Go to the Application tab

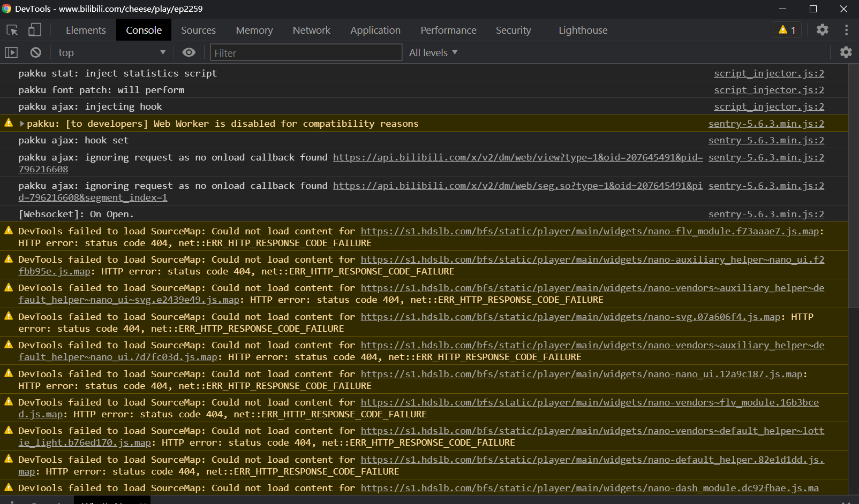point(375,30)
